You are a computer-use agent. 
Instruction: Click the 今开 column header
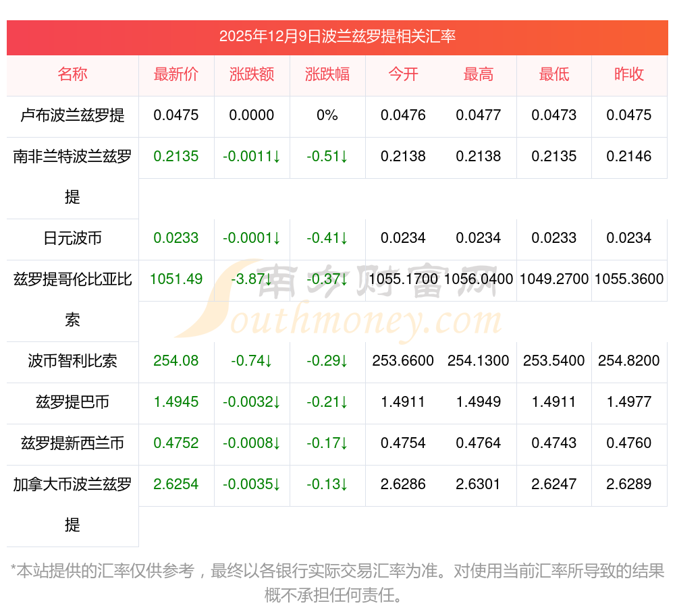[x=403, y=74]
